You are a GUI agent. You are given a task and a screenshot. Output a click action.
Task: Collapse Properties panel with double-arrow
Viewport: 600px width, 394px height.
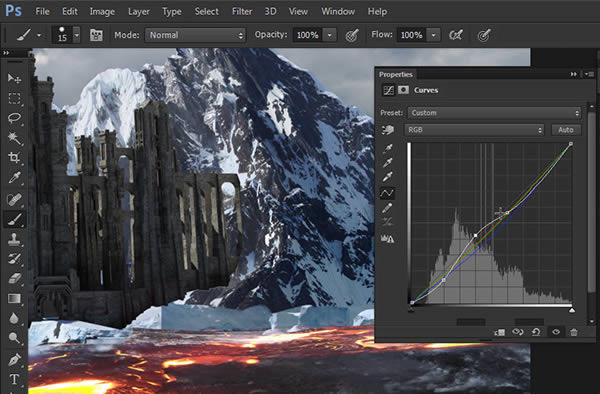[x=574, y=74]
